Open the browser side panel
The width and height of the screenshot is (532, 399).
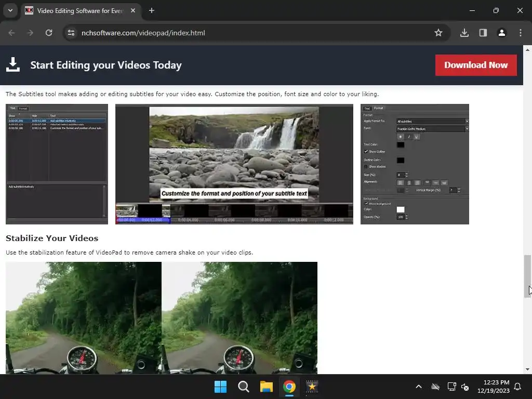(483, 33)
